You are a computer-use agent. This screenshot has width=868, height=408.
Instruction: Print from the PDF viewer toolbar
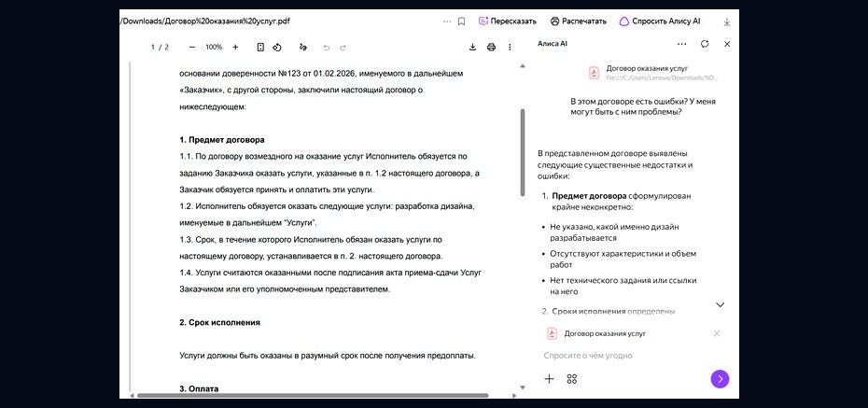tap(491, 47)
